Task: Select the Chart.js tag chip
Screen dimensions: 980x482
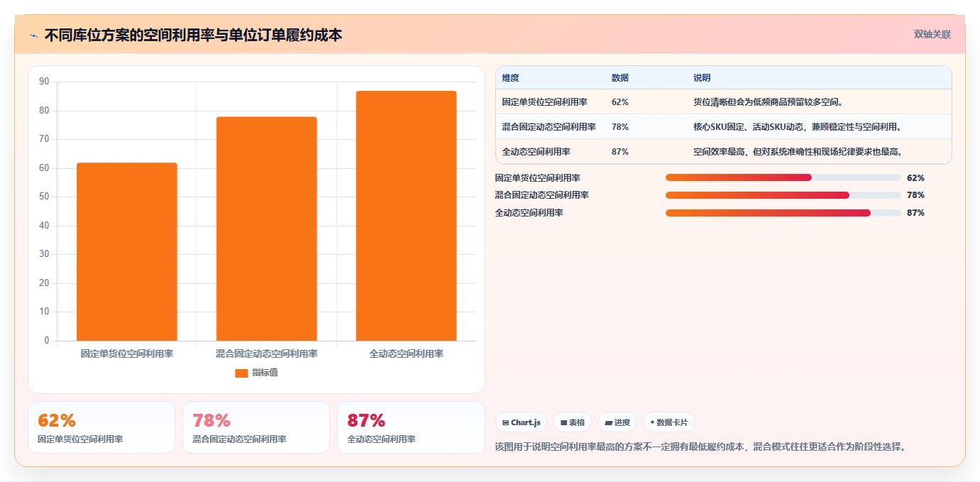Action: click(521, 422)
